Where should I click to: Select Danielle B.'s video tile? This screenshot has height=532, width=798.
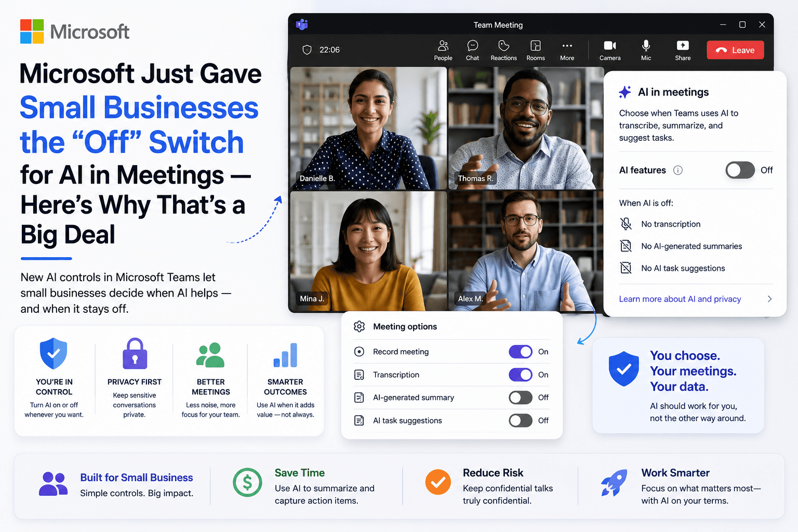[x=368, y=128]
